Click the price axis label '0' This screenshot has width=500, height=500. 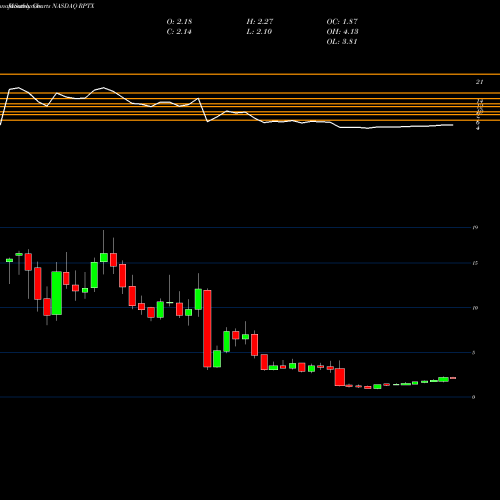tap(474, 397)
